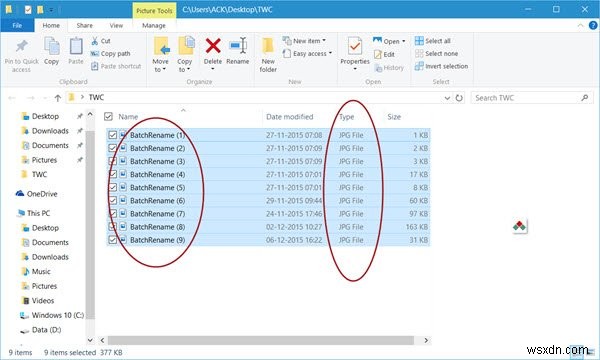The height and width of the screenshot is (360, 600).
Task: Click the History command in Open group
Action: (389, 68)
